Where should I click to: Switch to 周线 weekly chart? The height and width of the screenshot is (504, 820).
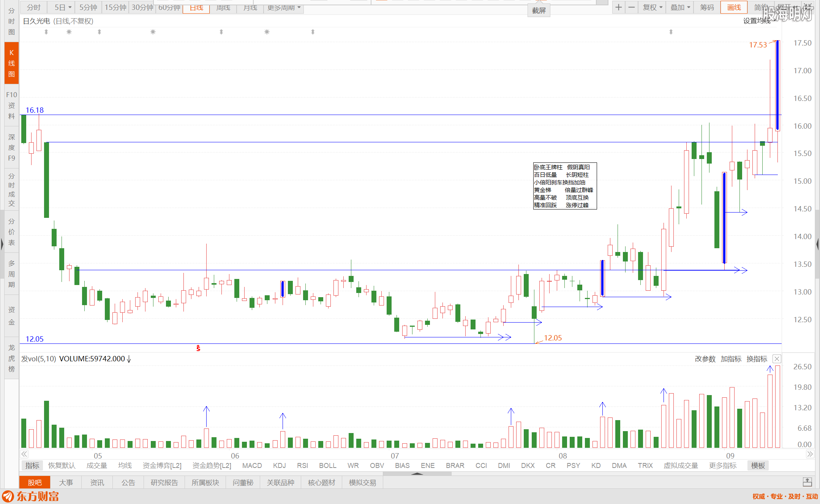tap(223, 7)
